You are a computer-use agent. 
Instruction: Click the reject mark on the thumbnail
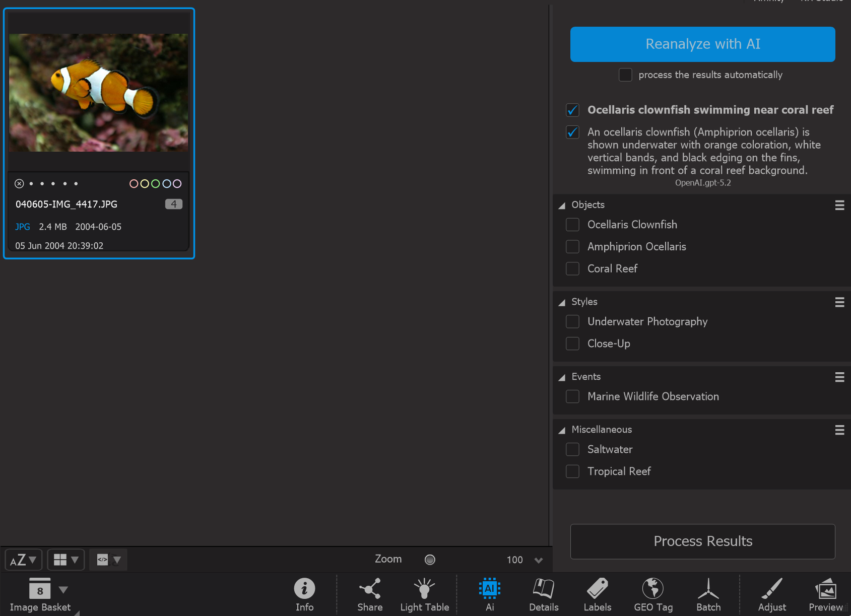[19, 184]
